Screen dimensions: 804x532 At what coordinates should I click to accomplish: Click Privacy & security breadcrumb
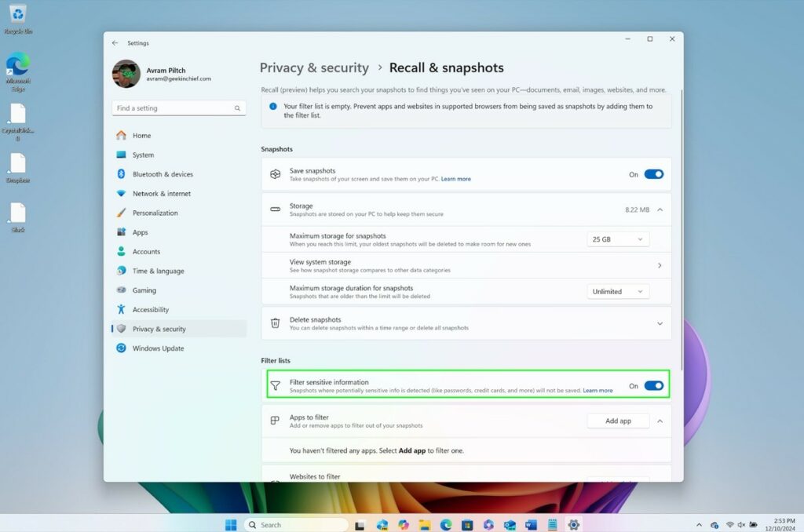click(314, 68)
